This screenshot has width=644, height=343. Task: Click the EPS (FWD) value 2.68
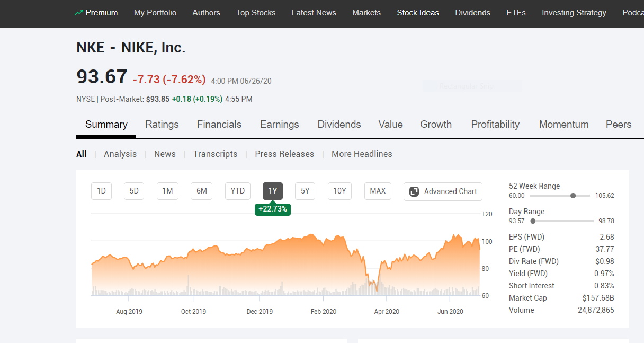[607, 237]
